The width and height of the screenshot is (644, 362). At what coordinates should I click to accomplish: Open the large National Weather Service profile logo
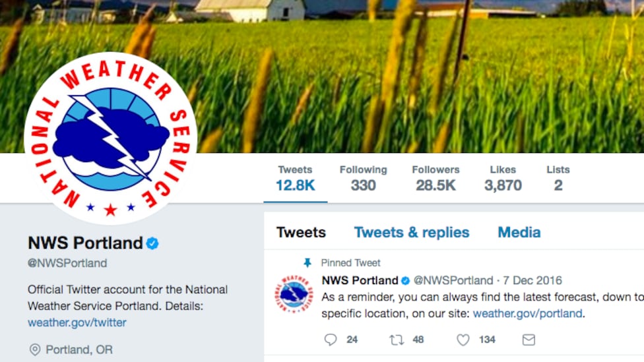(x=110, y=137)
